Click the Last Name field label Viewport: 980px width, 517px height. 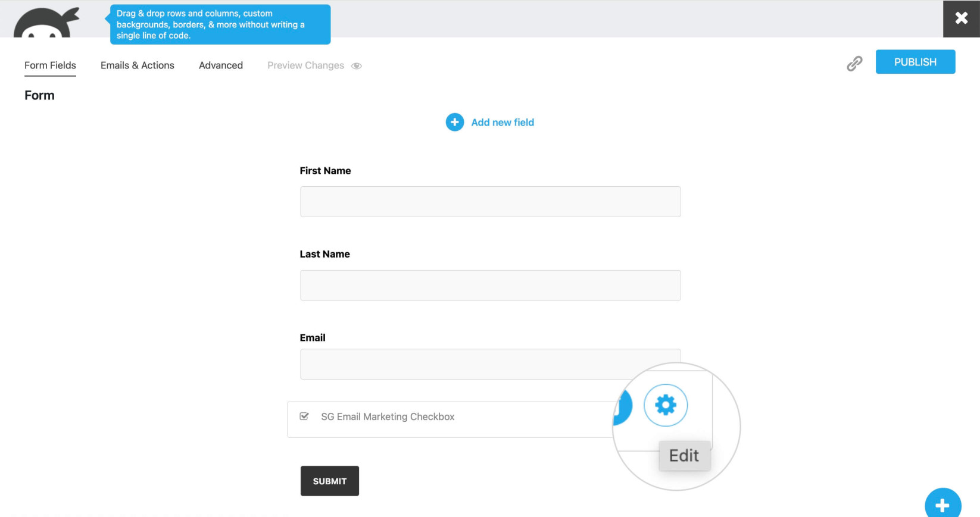click(324, 254)
